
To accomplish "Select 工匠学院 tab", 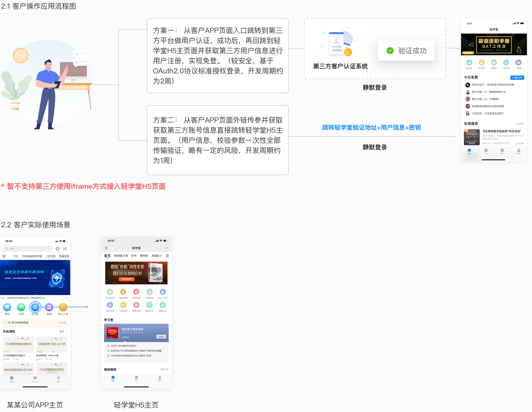I will 50,256.
